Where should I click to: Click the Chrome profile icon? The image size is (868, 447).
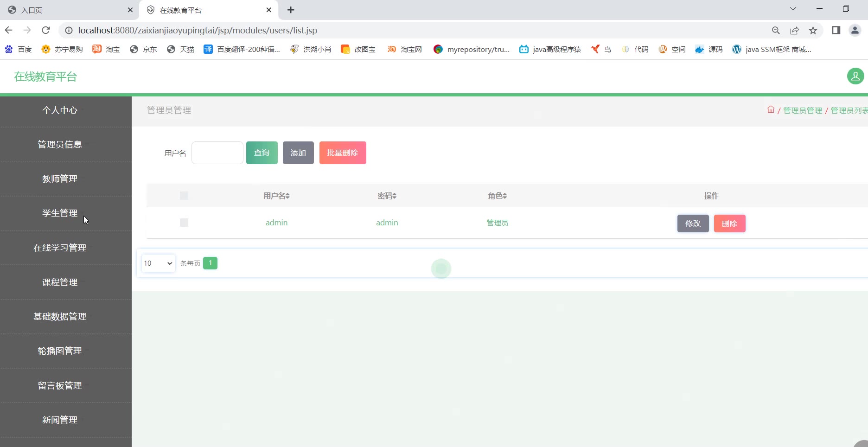coord(855,30)
